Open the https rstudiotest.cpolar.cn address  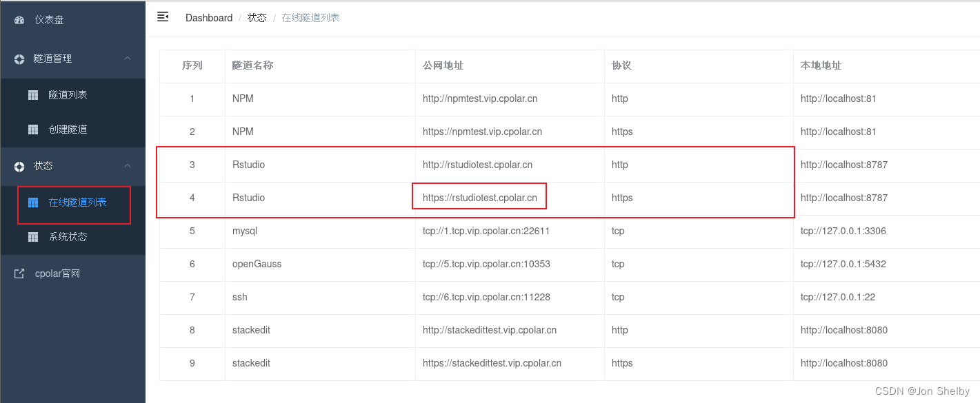click(479, 198)
